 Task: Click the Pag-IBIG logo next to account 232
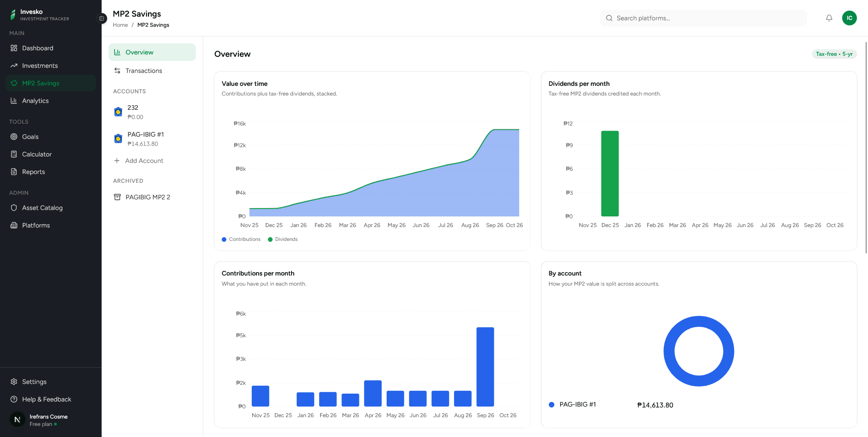coord(118,112)
